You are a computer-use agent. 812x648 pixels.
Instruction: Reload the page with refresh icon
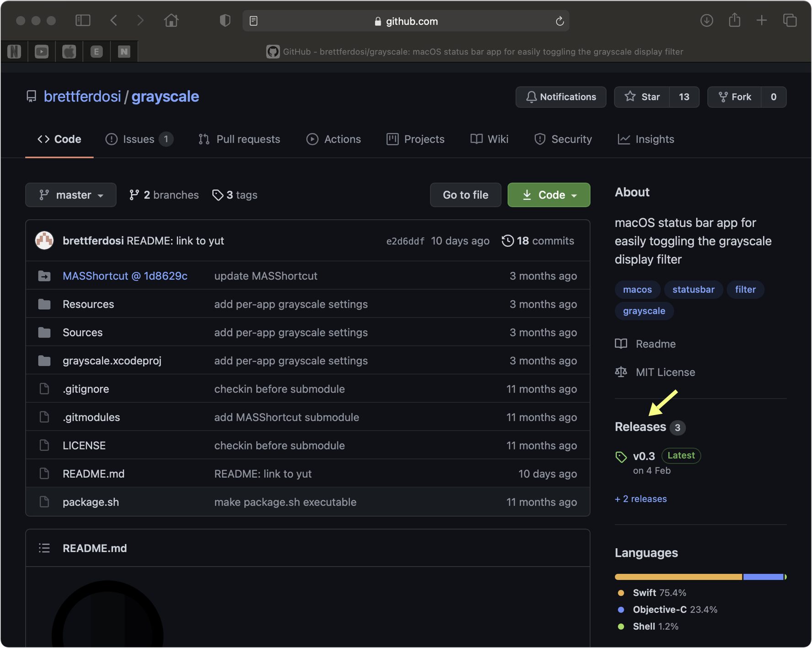559,21
